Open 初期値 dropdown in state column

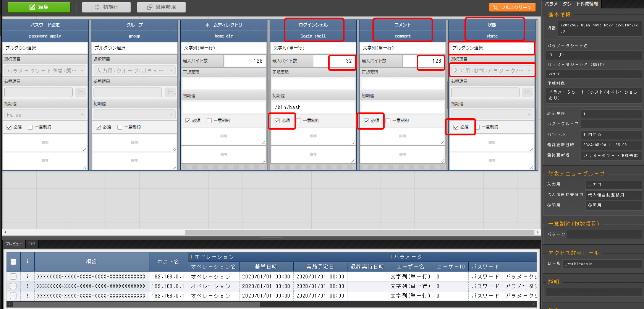click(x=492, y=115)
